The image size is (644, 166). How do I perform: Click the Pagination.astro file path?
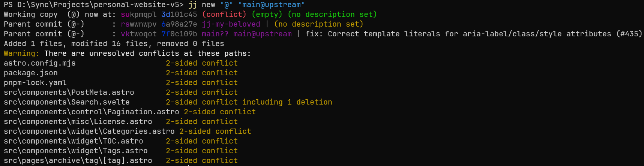coord(92,112)
